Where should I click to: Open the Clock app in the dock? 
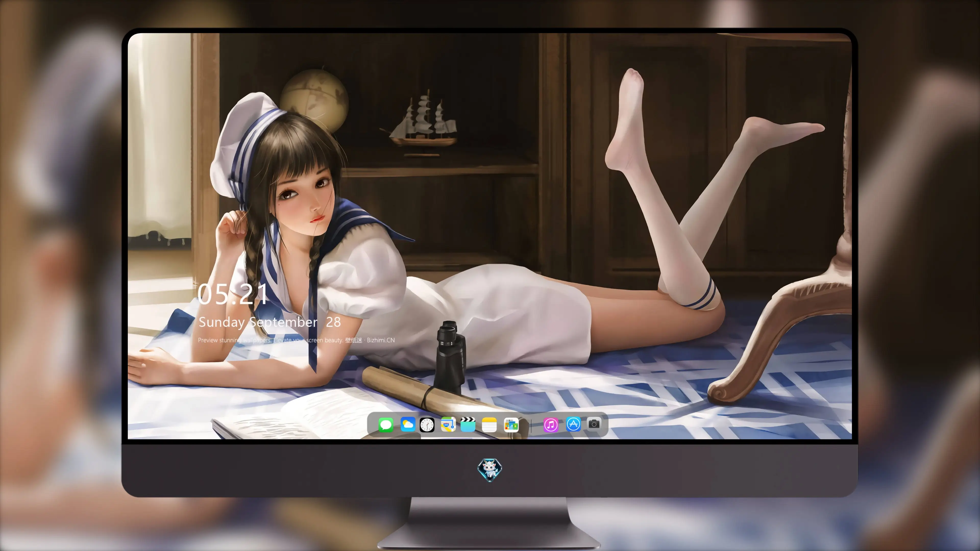pos(427,424)
